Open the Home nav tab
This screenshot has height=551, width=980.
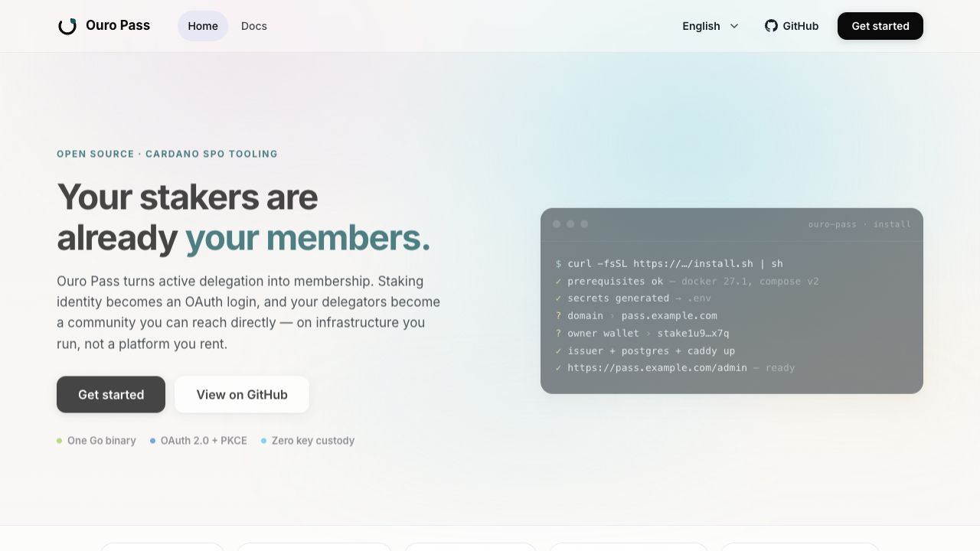click(203, 26)
